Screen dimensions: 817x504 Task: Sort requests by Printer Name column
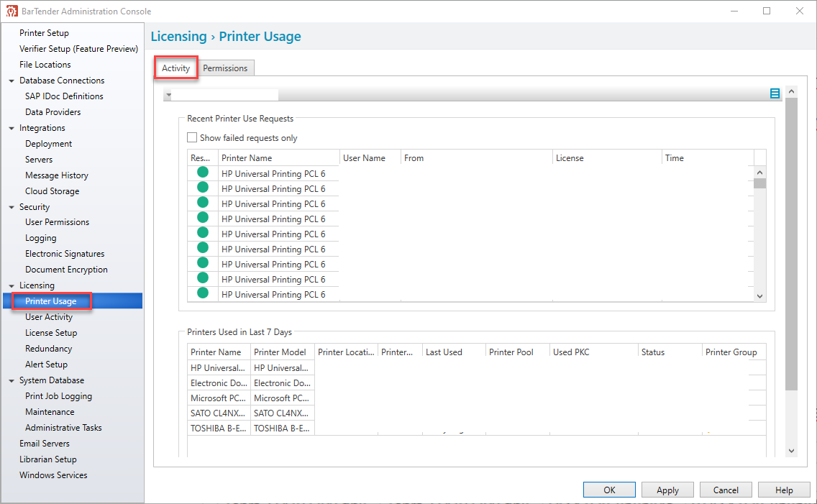(279, 157)
